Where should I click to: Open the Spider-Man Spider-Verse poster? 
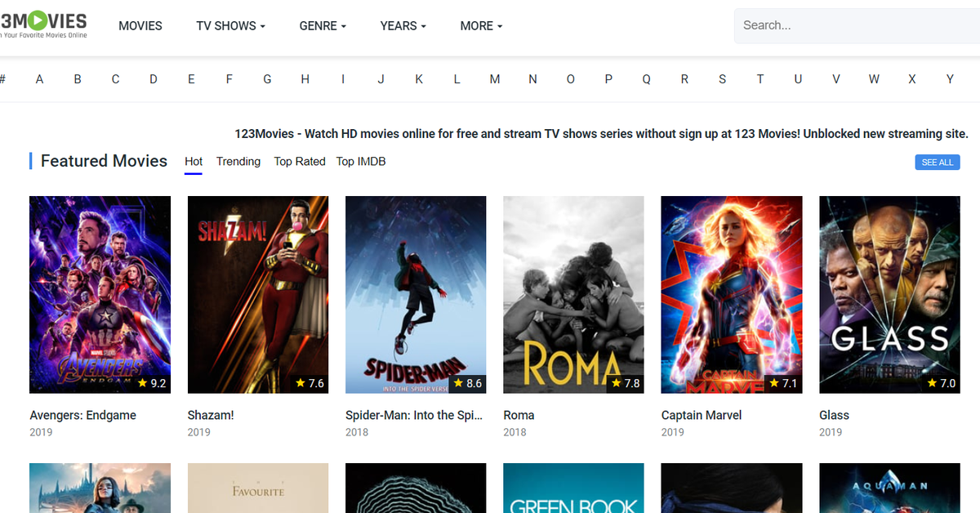(x=416, y=295)
